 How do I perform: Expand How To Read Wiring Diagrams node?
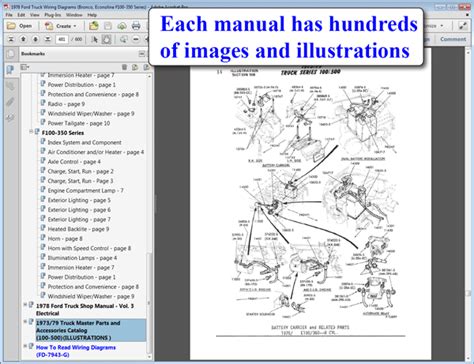[x=25, y=346]
